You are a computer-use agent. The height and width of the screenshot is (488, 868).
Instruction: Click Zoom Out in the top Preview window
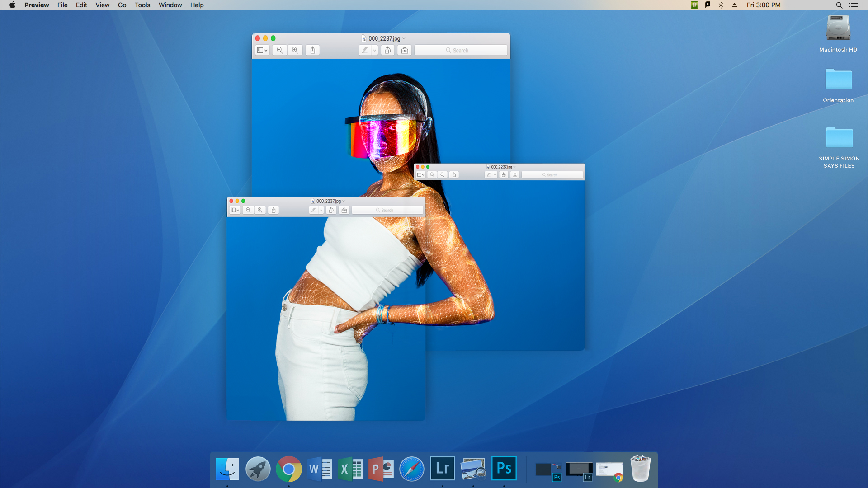[x=280, y=50]
